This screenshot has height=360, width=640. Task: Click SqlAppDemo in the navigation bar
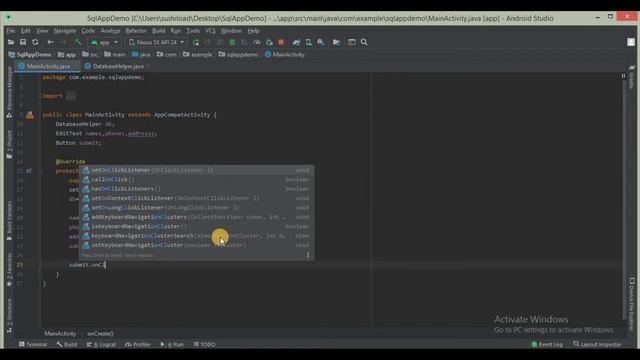pos(30,55)
